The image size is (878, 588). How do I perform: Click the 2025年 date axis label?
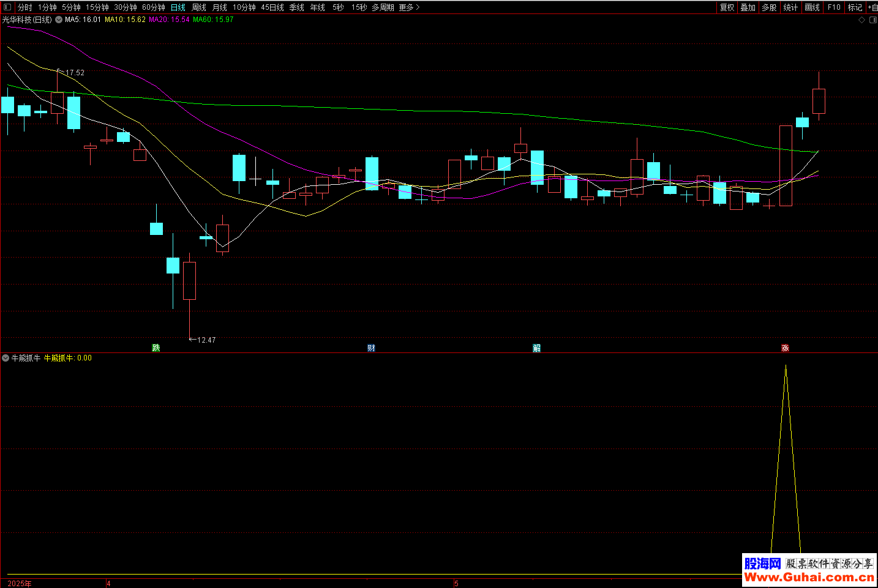click(x=20, y=584)
